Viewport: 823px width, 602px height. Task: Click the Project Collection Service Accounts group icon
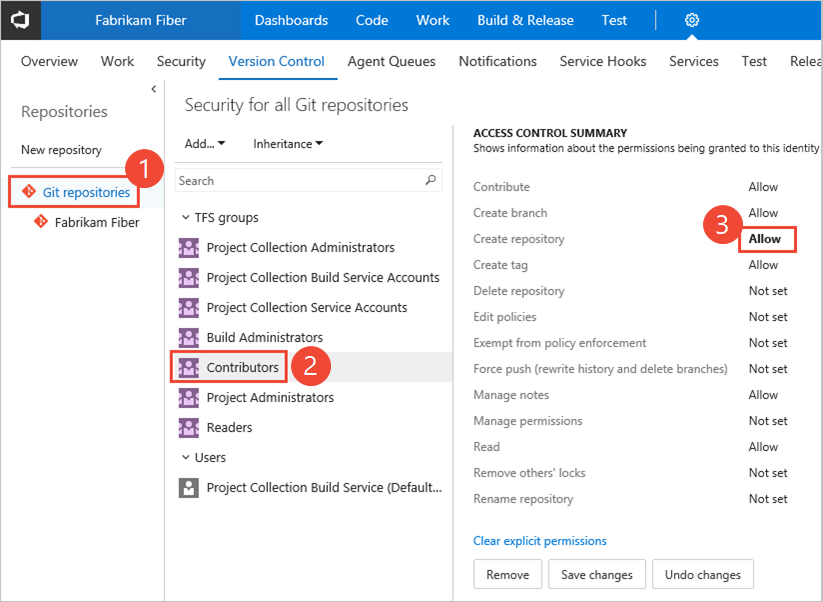point(189,307)
